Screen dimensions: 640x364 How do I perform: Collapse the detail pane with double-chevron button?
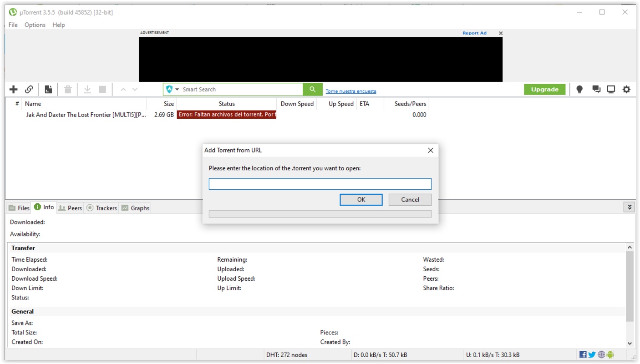[629, 207]
